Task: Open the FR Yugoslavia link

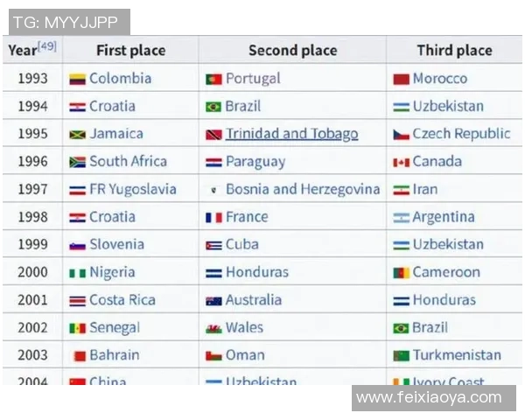Action: [x=132, y=189]
